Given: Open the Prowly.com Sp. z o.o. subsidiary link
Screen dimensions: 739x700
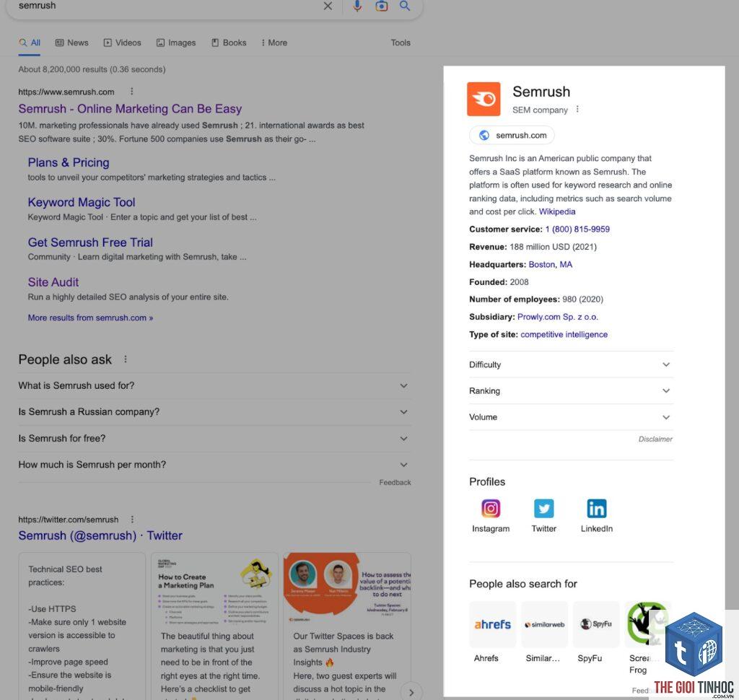Looking at the screenshot, I should click(x=558, y=317).
